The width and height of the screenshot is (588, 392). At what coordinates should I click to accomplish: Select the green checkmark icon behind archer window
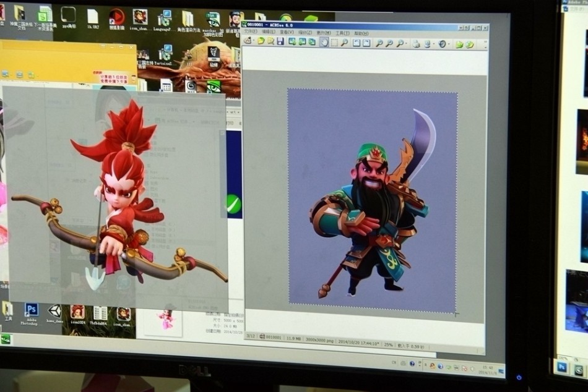[233, 204]
